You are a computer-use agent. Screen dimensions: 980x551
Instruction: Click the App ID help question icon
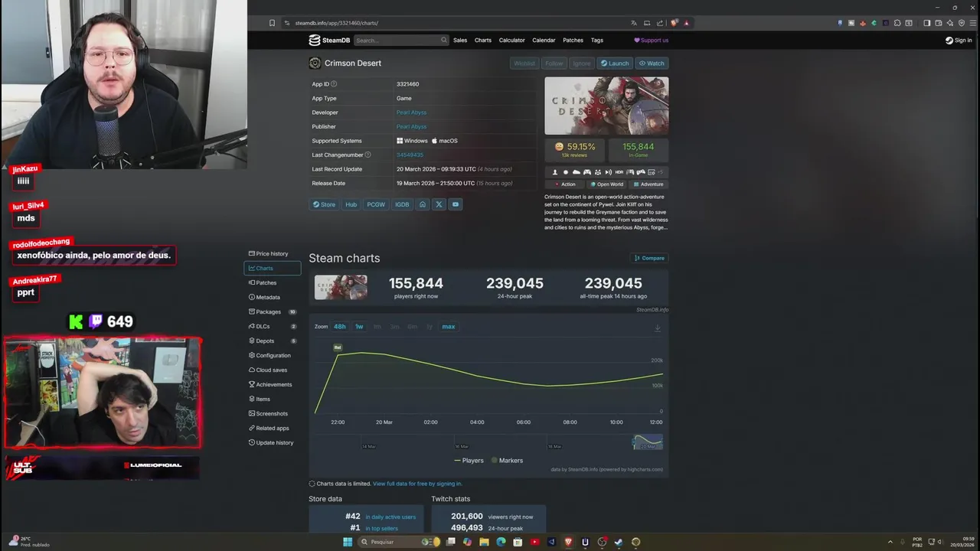click(x=334, y=84)
